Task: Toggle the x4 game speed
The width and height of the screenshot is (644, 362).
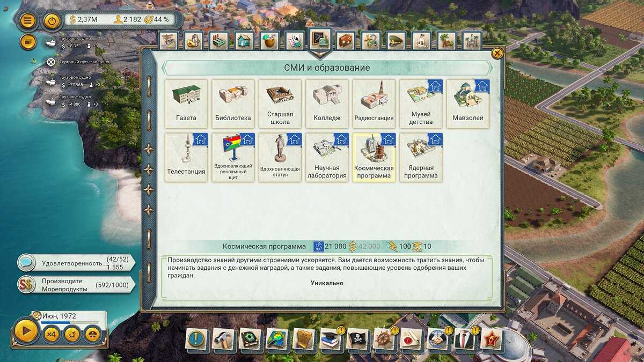Action: 51,334
